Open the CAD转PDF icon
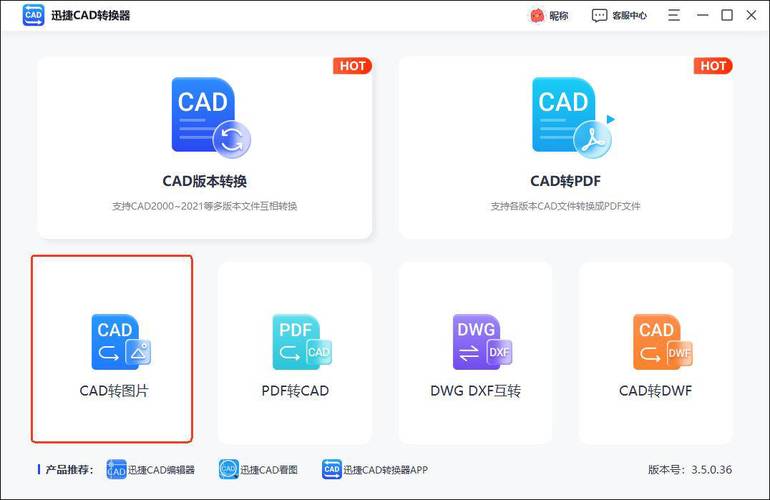Viewport: 770px width, 500px height. [x=573, y=118]
